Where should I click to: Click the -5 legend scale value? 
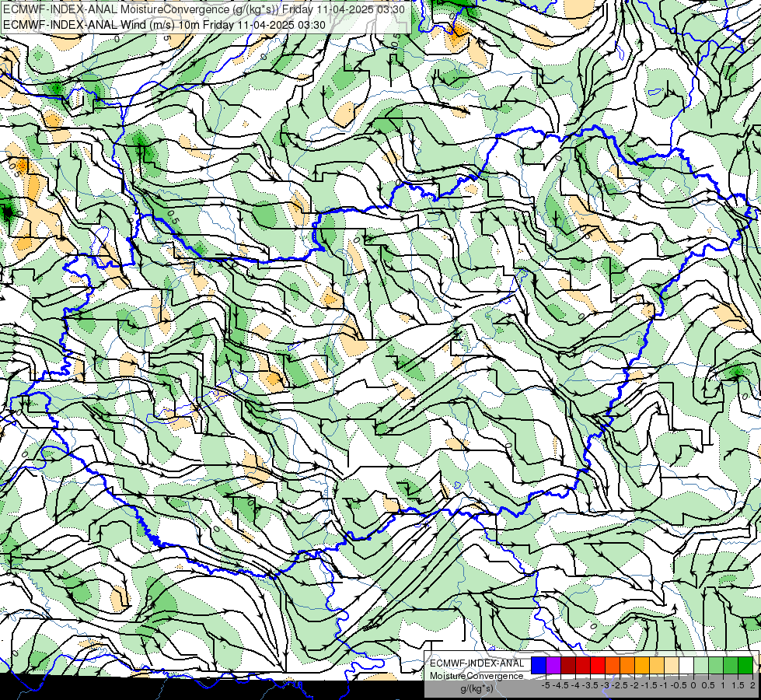point(546,685)
